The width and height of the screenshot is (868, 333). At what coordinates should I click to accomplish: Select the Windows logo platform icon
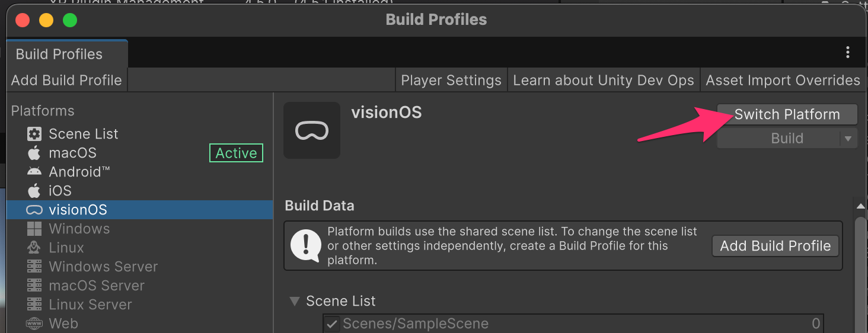tap(34, 229)
